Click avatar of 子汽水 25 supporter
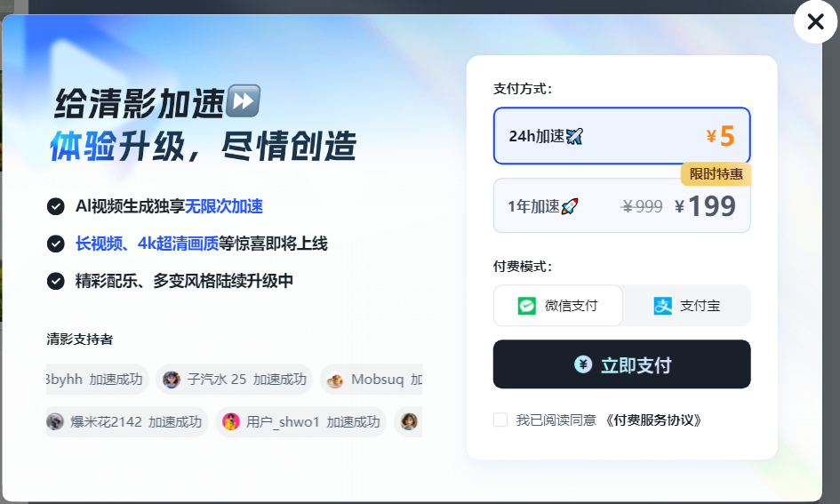 click(172, 380)
